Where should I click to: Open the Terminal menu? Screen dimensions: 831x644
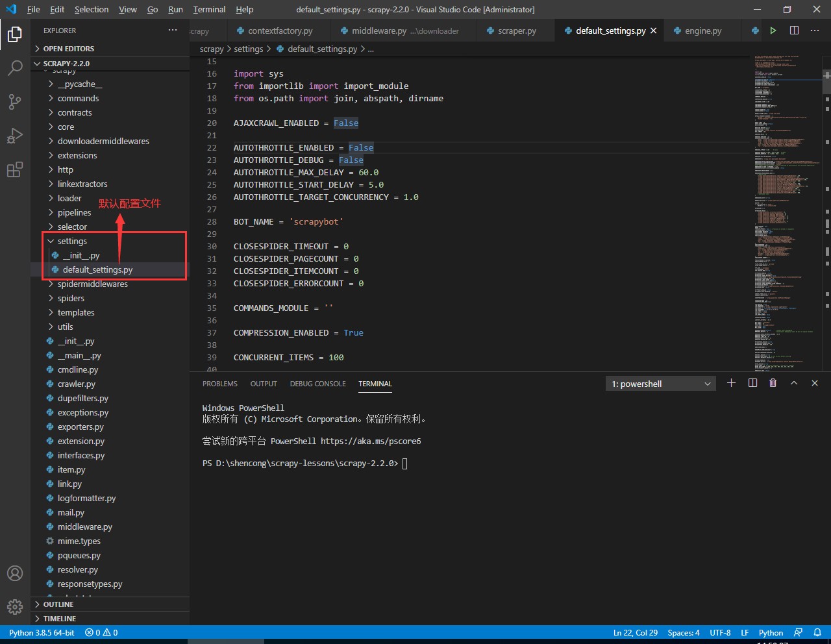[x=209, y=9]
